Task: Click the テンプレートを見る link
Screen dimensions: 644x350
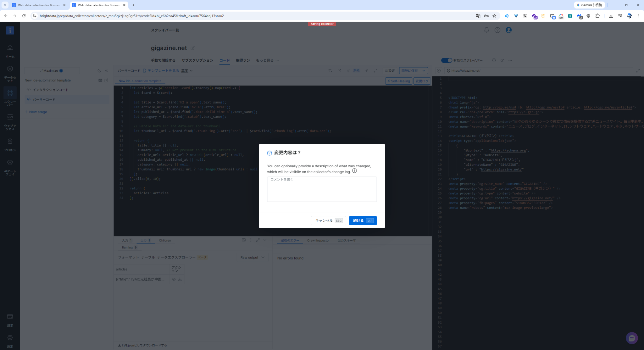Action: (161, 71)
